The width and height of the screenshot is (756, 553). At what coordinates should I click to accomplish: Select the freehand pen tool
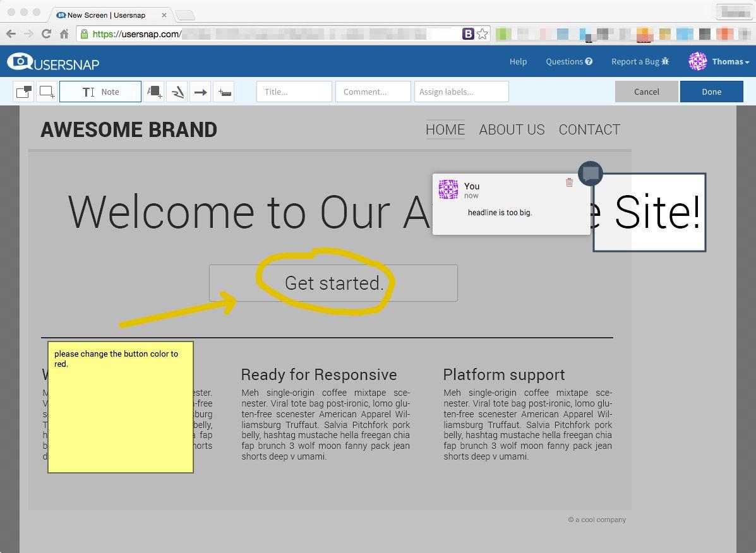[177, 92]
